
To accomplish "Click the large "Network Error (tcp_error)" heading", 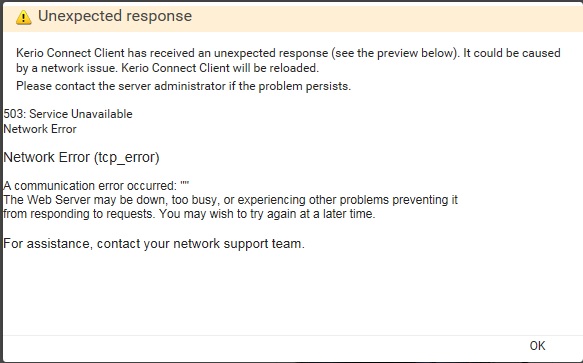I will click(81, 157).
